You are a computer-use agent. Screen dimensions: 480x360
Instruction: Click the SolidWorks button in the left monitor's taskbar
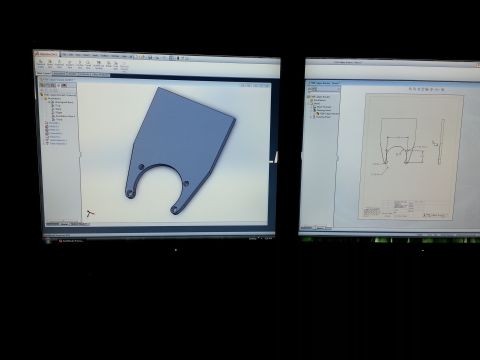[x=71, y=241]
